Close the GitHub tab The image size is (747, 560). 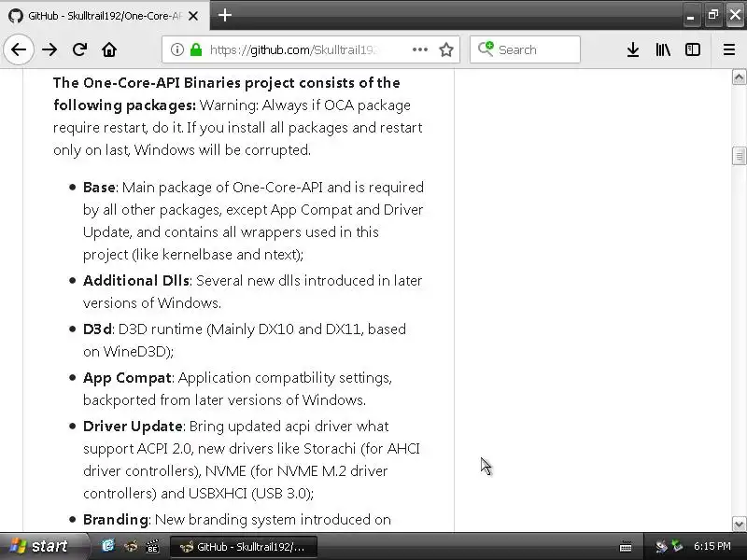point(193,16)
